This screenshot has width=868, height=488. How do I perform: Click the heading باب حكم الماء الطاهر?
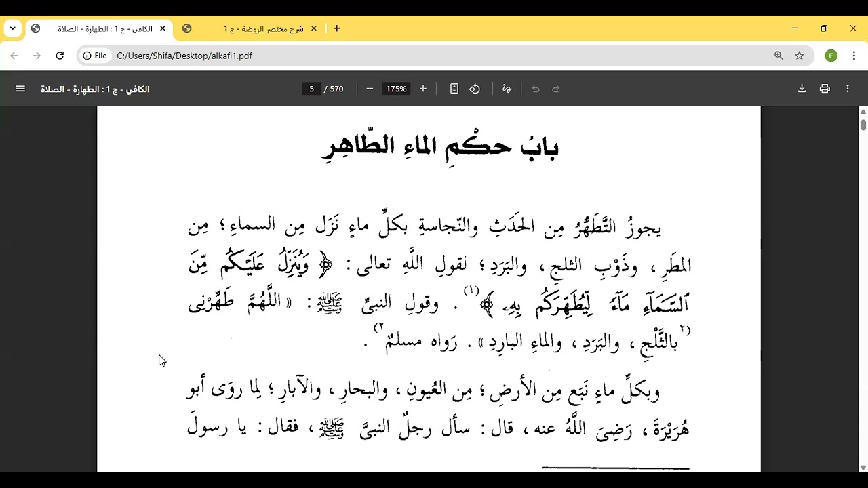(440, 146)
